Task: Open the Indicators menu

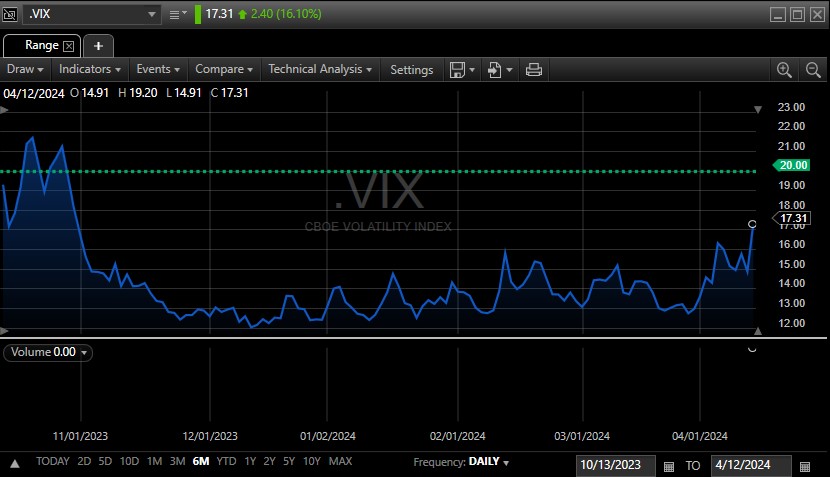Action: coord(90,69)
